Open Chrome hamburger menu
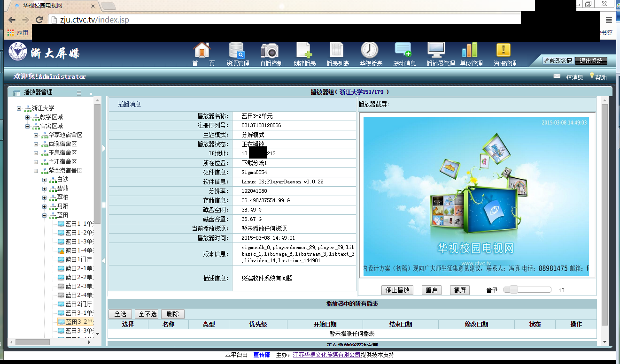Viewport: 620px width, 364px height. pos(609,20)
